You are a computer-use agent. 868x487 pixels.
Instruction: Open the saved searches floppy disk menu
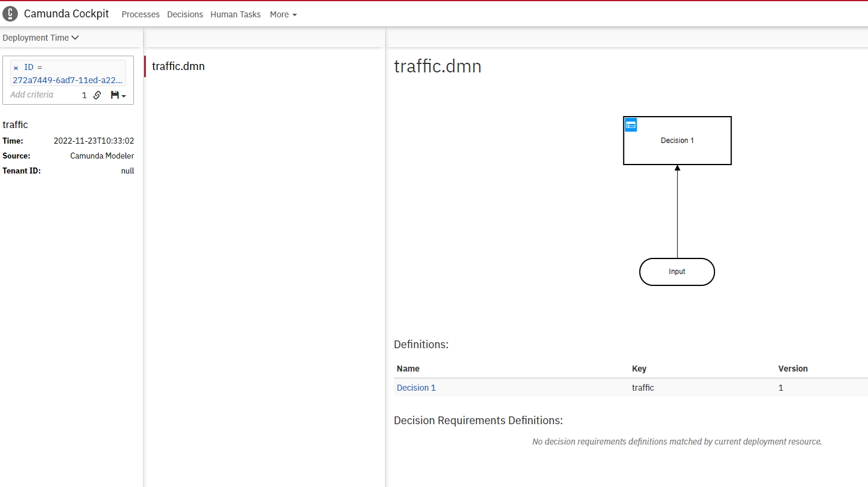pyautogui.click(x=118, y=95)
